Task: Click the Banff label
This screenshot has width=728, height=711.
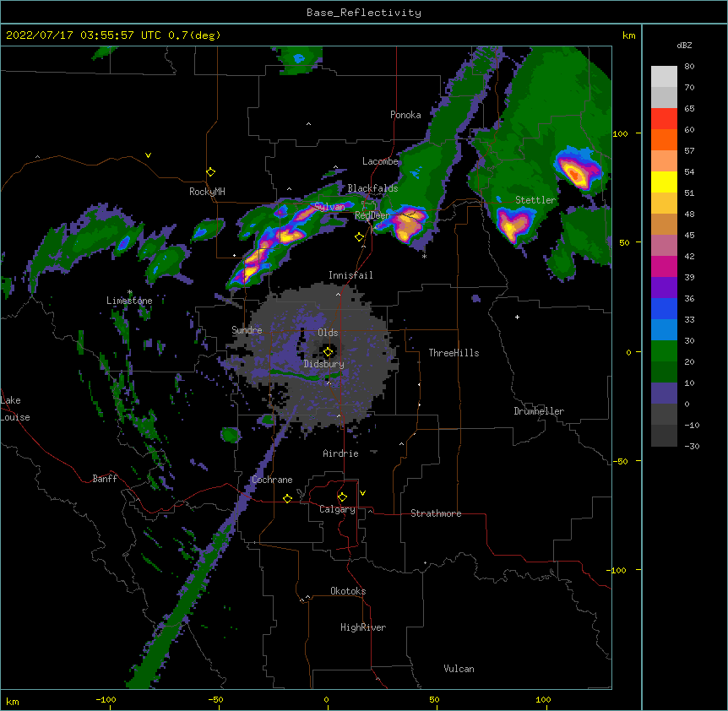Action: point(105,479)
